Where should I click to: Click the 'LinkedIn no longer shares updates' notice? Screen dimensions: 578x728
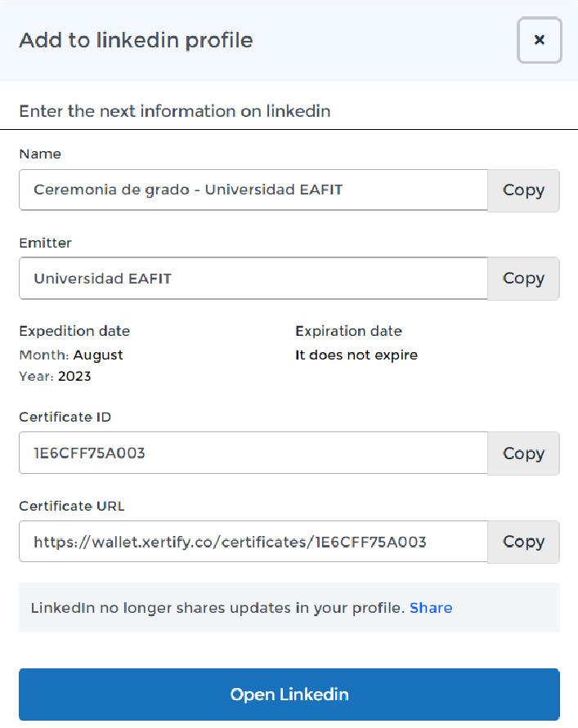(x=217, y=608)
